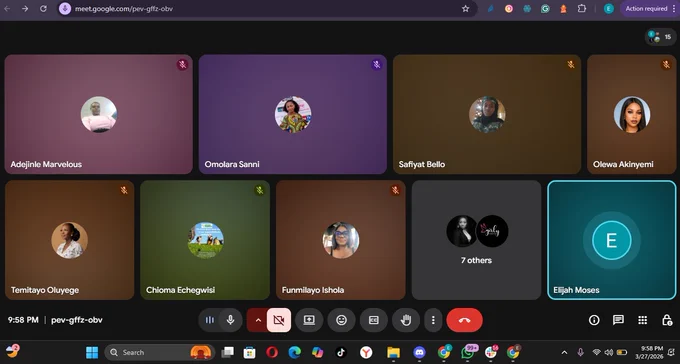Open the volume control in system tray
This screenshot has height=364, width=680.
(x=609, y=352)
